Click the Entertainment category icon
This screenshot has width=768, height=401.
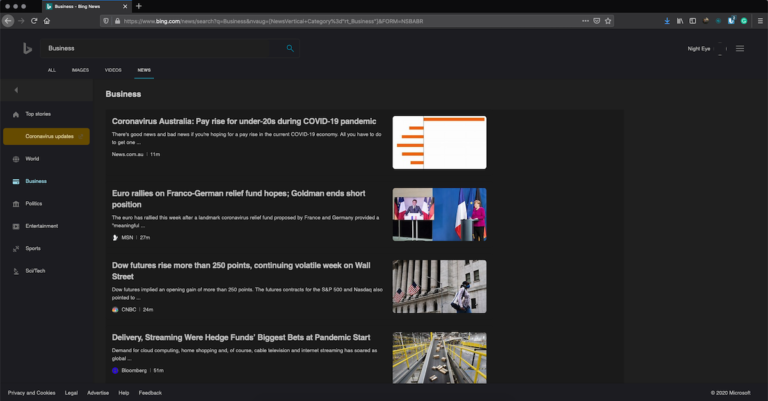click(16, 226)
